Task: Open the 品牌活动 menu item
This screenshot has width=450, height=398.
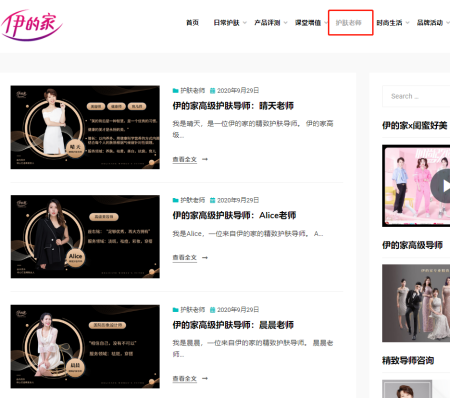Action: [430, 23]
